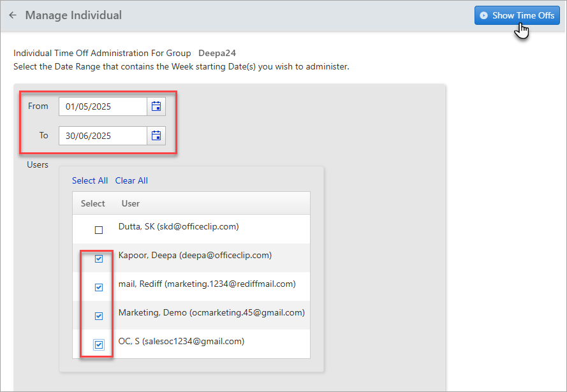Click the Show Time Offs button
The image size is (567, 392).
pyautogui.click(x=517, y=15)
